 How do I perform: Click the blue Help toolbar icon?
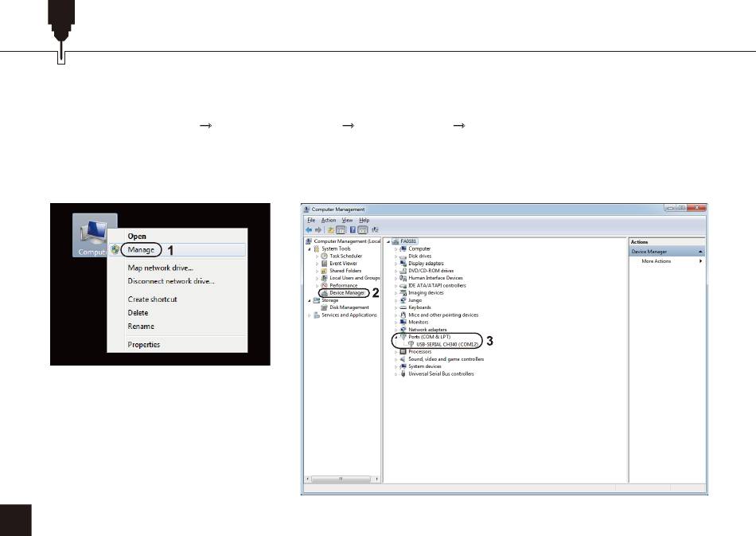[x=353, y=230]
